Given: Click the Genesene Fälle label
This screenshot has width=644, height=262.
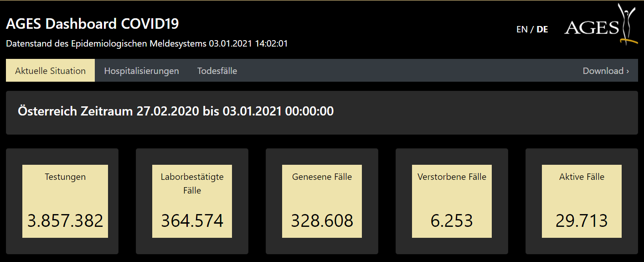Looking at the screenshot, I should [322, 177].
